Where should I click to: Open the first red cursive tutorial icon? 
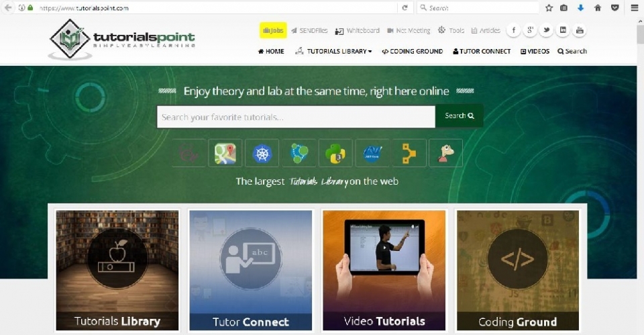click(x=189, y=153)
